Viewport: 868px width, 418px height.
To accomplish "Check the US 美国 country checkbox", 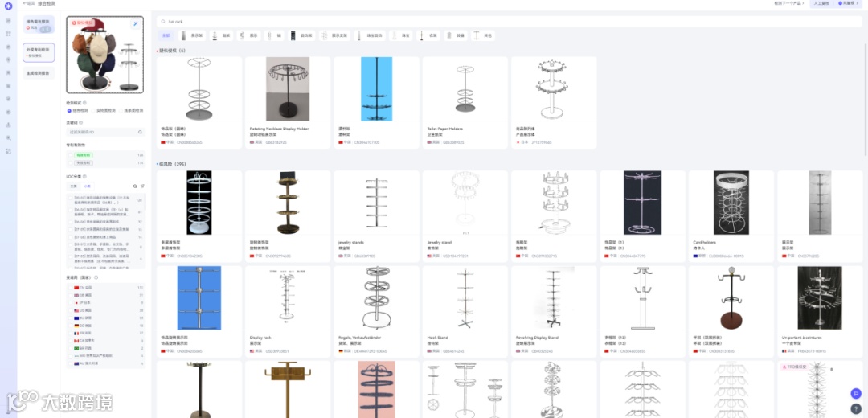I will pos(70,310).
